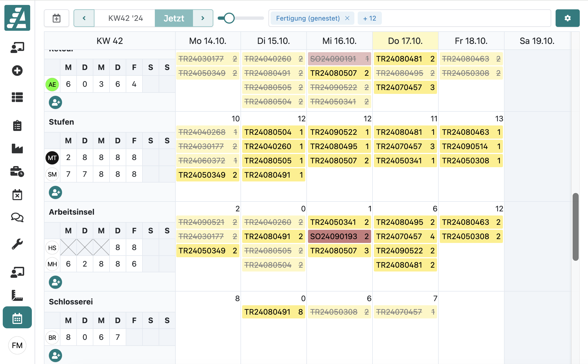Open the factory production sidebar icon

17,149
